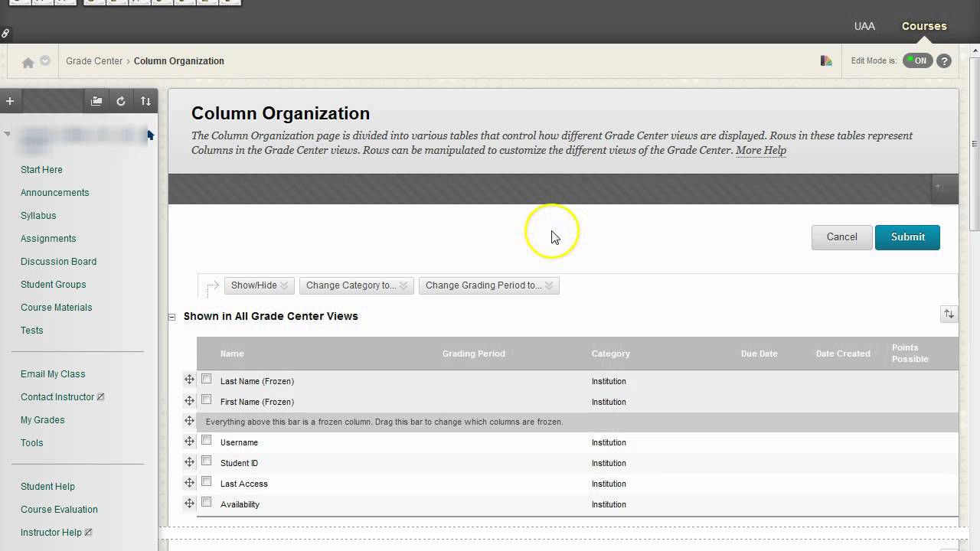Open Course Evaluation link
This screenshot has height=551, width=980.
click(x=59, y=510)
